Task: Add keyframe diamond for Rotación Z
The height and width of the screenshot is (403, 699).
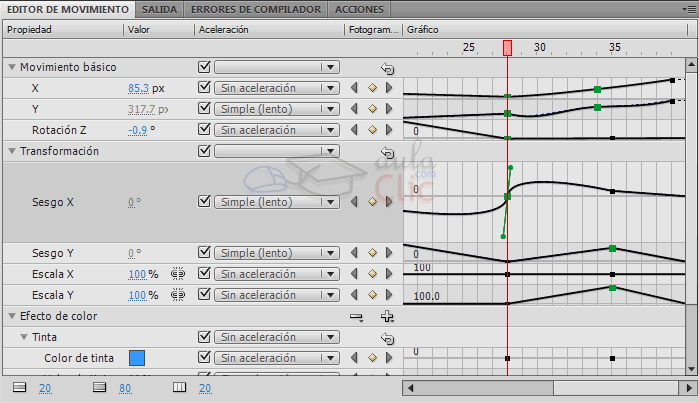Action: pos(373,130)
